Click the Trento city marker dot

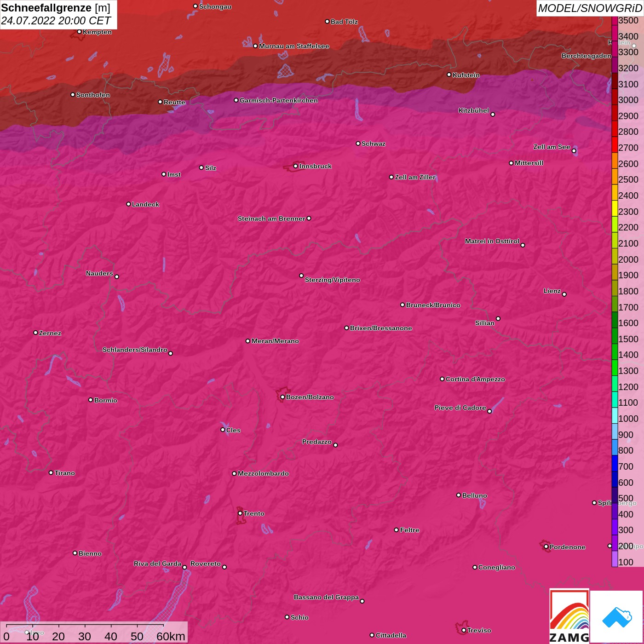[240, 513]
